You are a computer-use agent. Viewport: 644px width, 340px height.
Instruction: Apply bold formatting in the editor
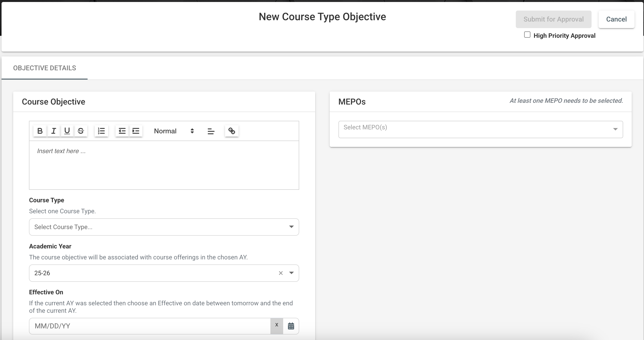coord(40,131)
